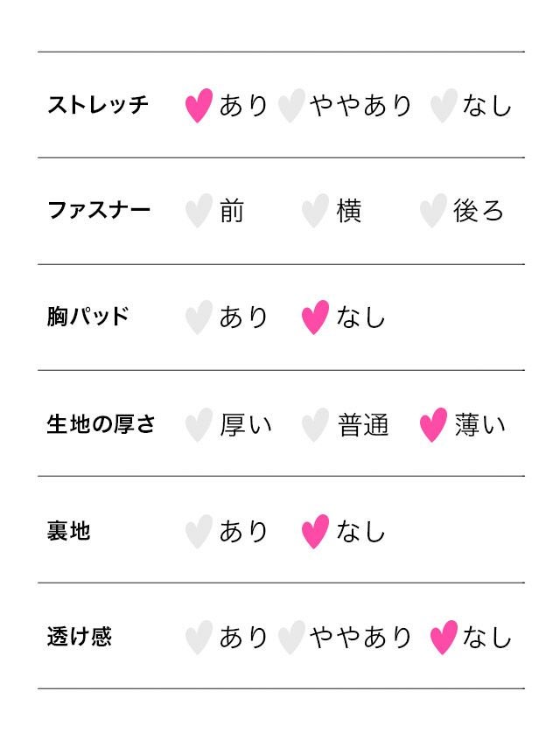Image resolution: width=560 pixels, height=747 pixels.
Task: Click the pink heart beside ストレッチ あり
Action: [199, 106]
